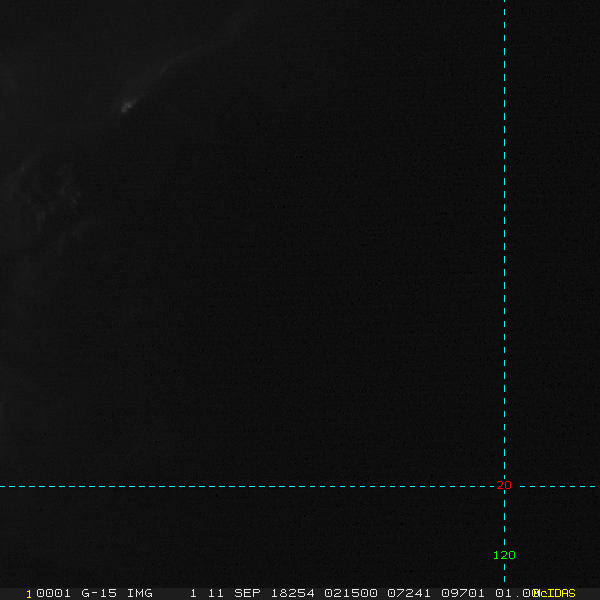Click the 09701 value in status line
The height and width of the screenshot is (600, 600).
463,593
